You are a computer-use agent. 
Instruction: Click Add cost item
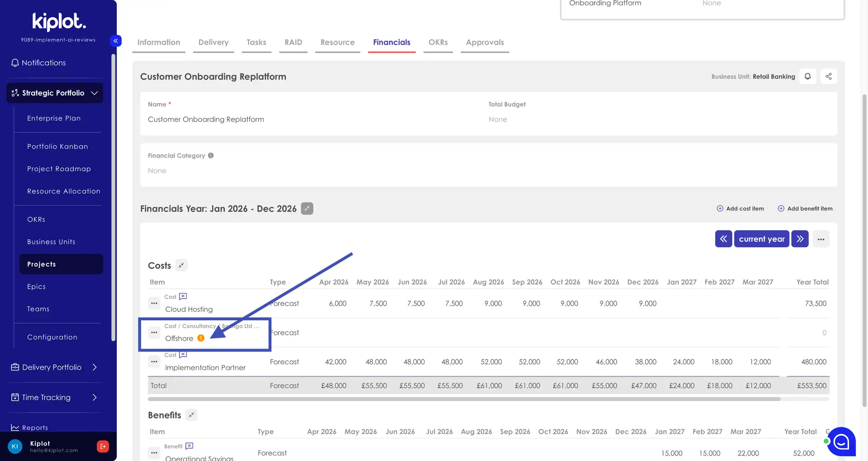tap(740, 208)
